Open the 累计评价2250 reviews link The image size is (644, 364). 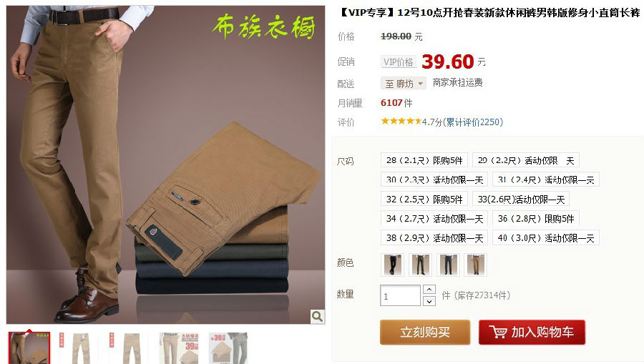tap(474, 122)
